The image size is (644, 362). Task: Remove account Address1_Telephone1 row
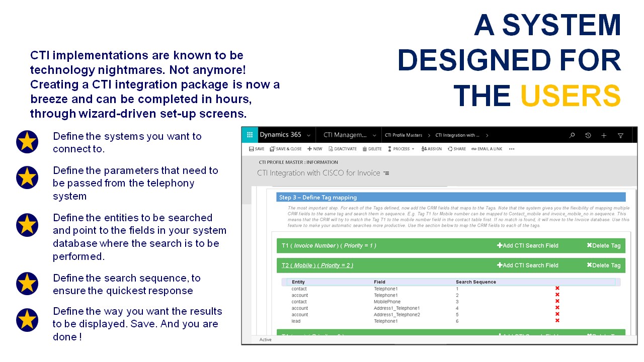557,308
